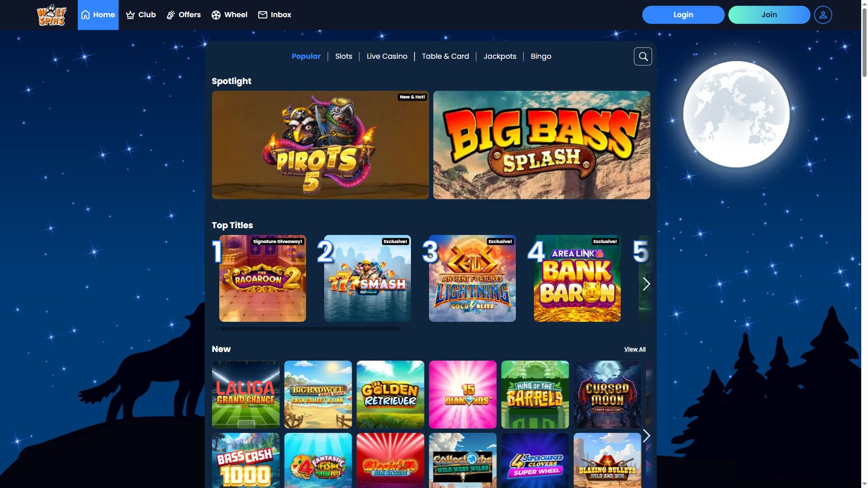This screenshot has height=488, width=868.
Task: Click Spotlight scroll right arrow
Action: (649, 206)
